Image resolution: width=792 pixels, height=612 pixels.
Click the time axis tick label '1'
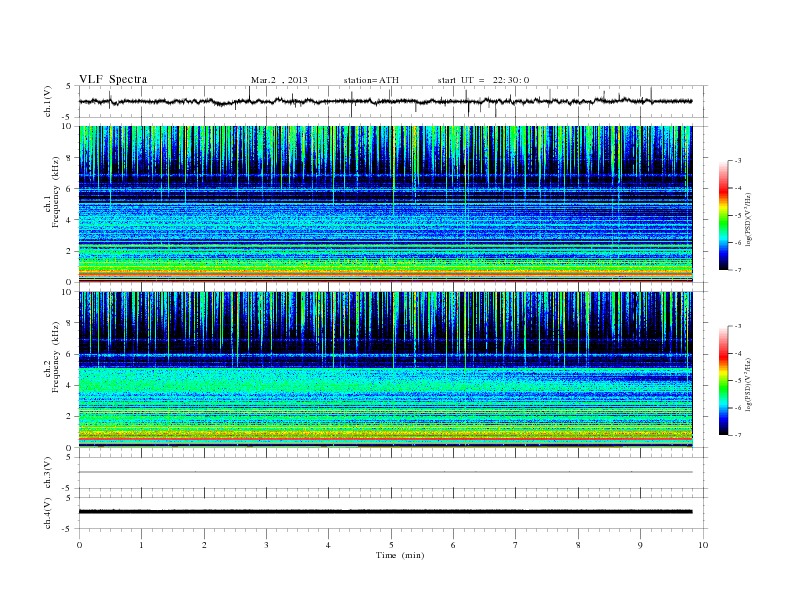pos(141,545)
